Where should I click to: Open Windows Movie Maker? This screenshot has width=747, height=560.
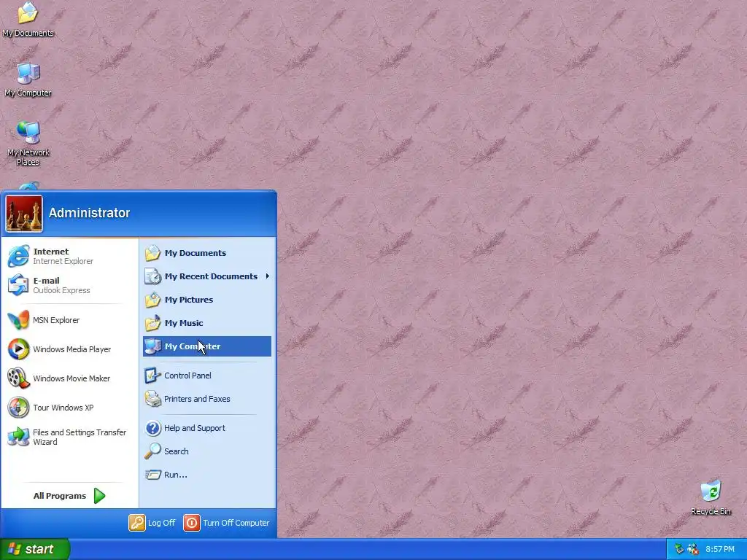(69, 378)
